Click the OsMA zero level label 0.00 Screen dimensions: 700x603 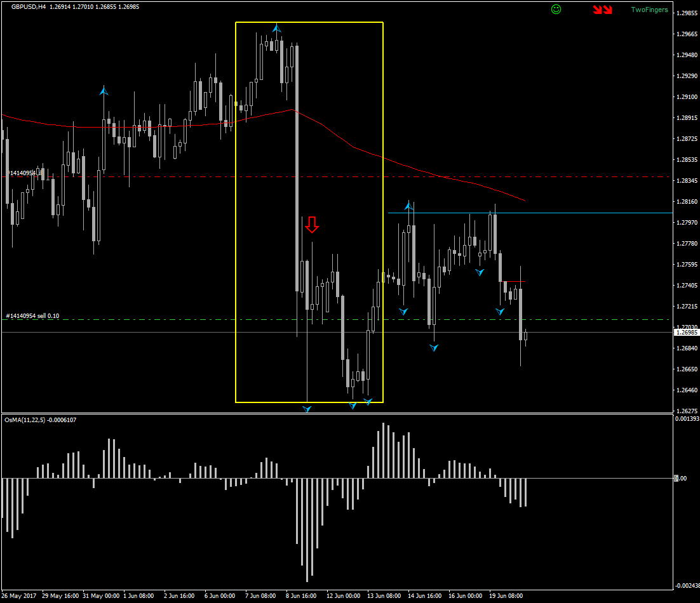point(681,478)
